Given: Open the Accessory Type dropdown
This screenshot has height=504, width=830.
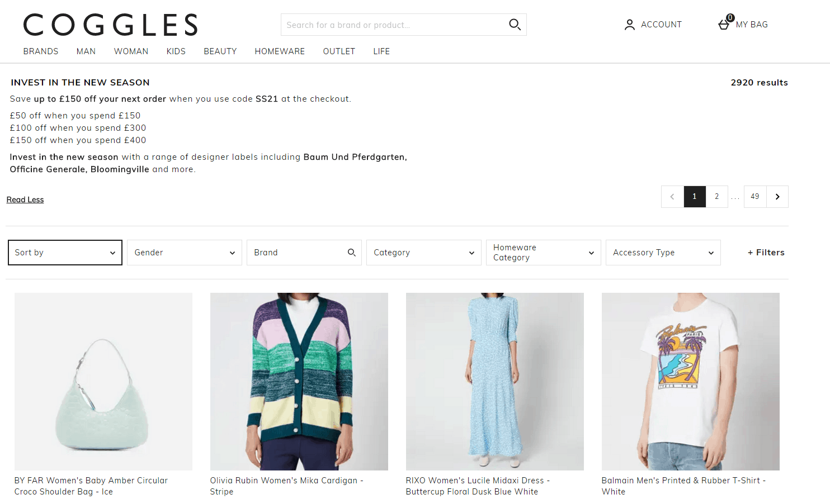Looking at the screenshot, I should (x=663, y=253).
